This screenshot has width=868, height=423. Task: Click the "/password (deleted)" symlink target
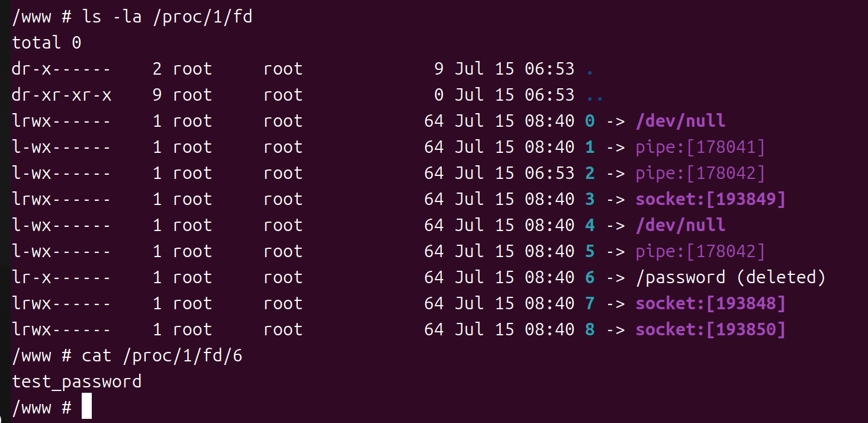pos(730,277)
